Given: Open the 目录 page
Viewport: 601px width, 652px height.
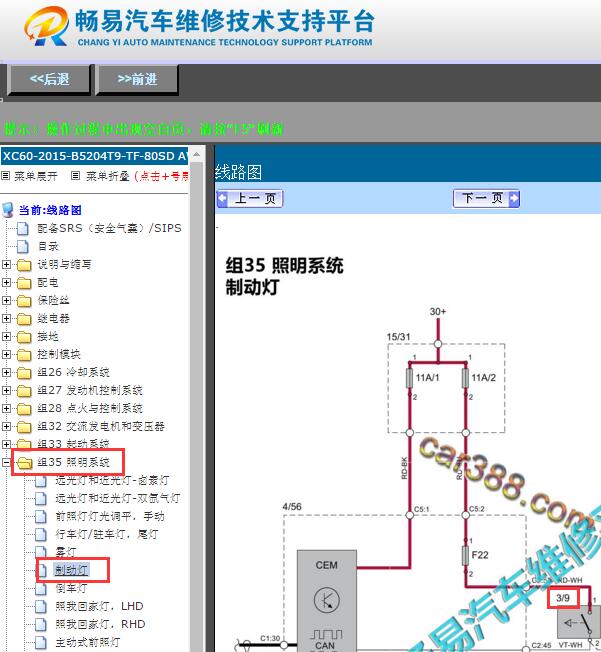Looking at the screenshot, I should point(48,246).
